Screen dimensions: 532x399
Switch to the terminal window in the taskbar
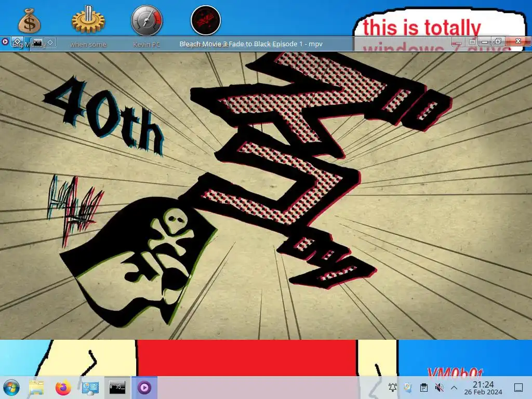[117, 387]
